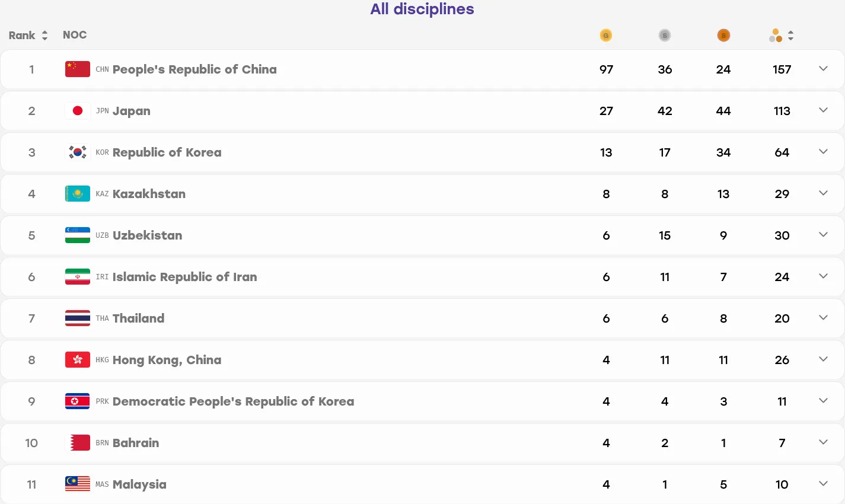Select Hong Kong, China name
845x504 pixels.
tap(167, 360)
